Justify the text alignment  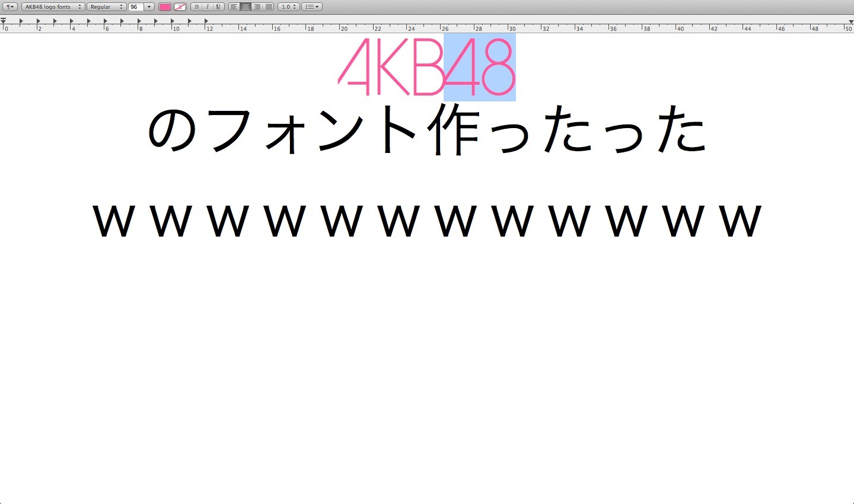tap(268, 7)
